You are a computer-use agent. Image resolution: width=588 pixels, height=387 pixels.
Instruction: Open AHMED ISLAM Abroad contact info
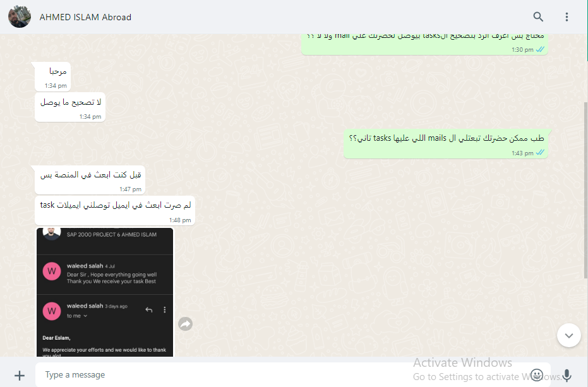coord(85,17)
